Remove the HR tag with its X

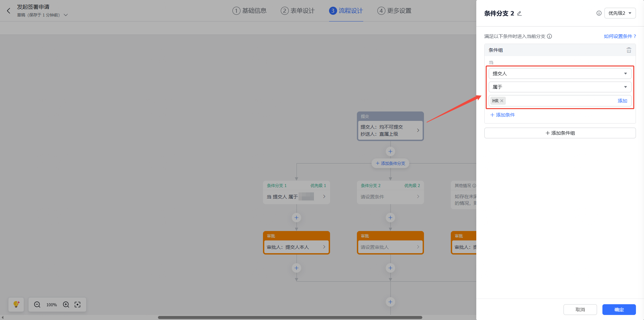coord(502,101)
